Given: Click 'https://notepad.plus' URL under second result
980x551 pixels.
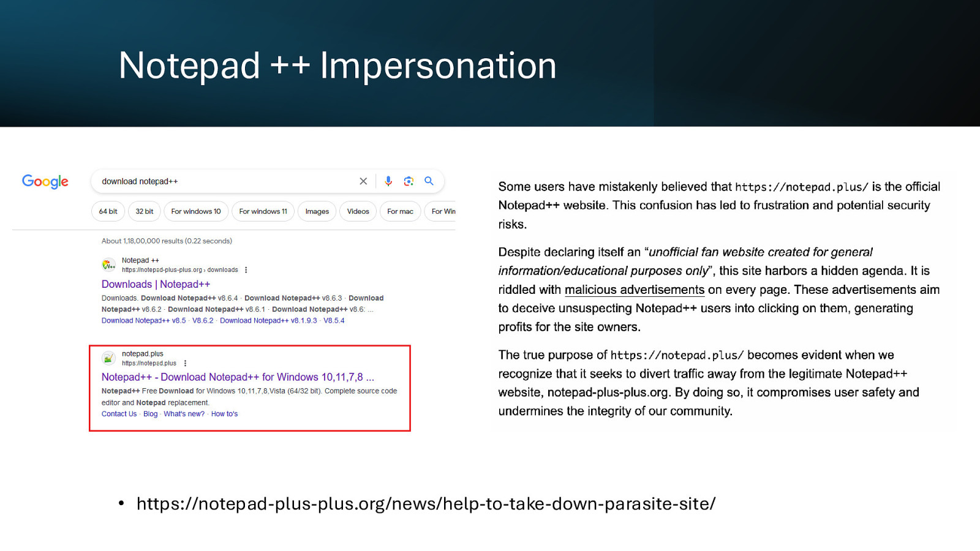Looking at the screenshot, I should click(149, 363).
